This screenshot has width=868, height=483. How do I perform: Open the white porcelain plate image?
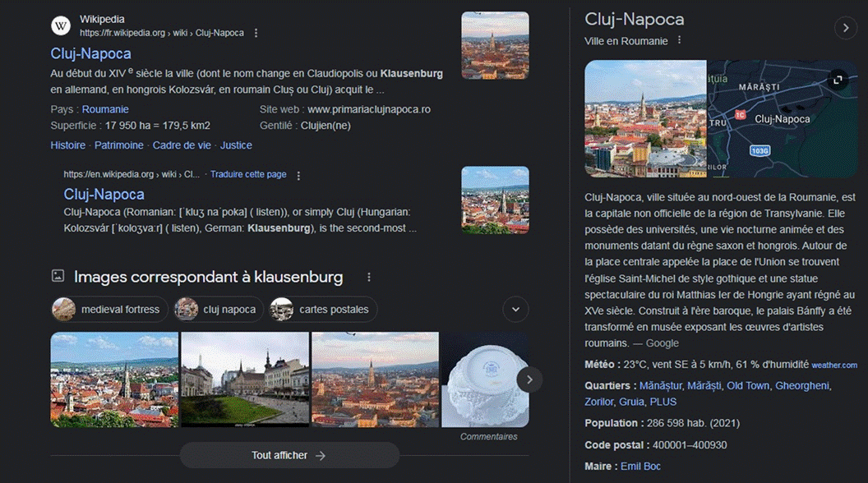click(485, 379)
